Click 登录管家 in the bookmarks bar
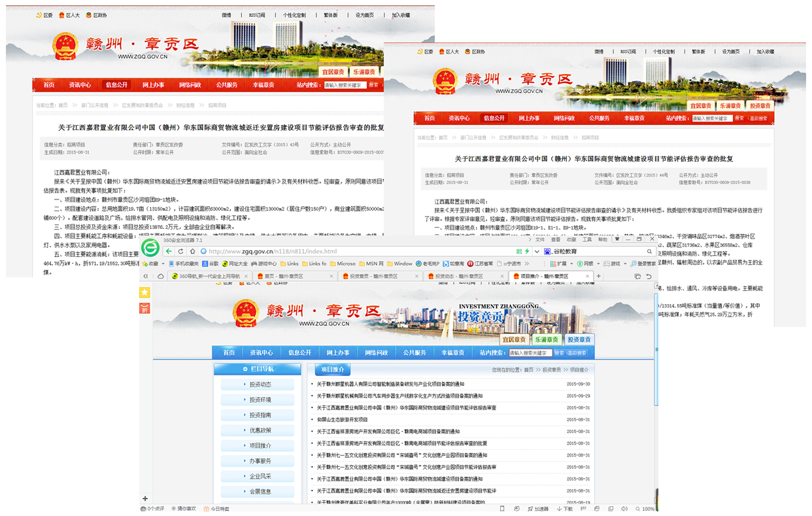The width and height of the screenshot is (812, 516). 642,264
